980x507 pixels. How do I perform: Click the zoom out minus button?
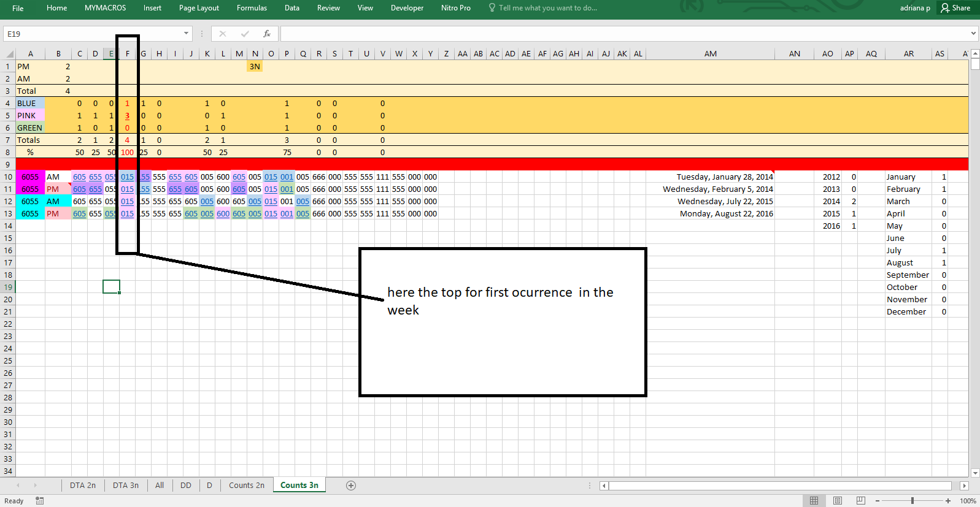[878, 501]
